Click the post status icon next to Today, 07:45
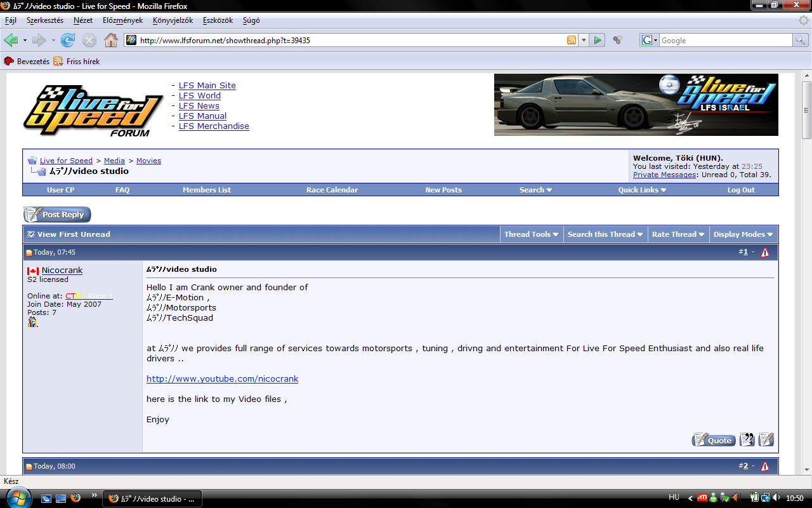Image resolution: width=812 pixels, height=508 pixels. point(29,253)
